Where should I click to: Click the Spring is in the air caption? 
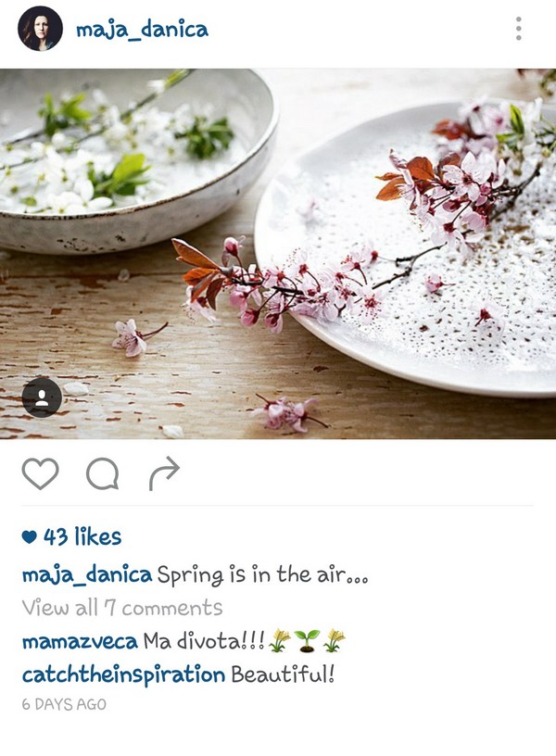(263, 575)
